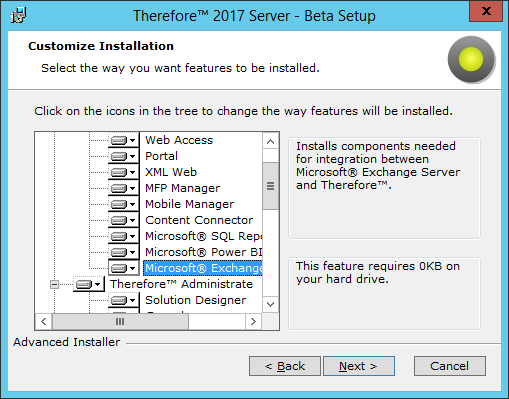The height and width of the screenshot is (399, 509).
Task: Open the Content Connector install options icon
Action: (x=123, y=220)
